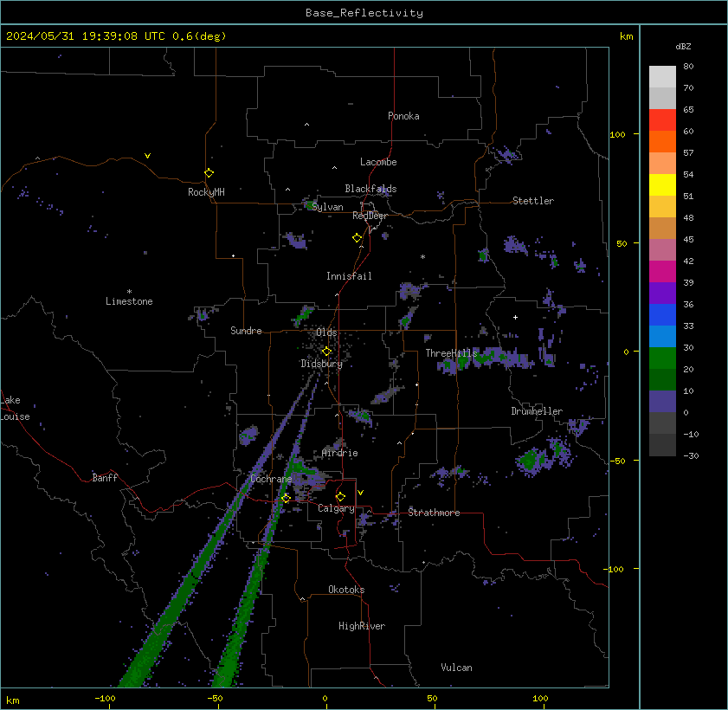Click the yellow diamond marker just above Calgary label

pos(340,497)
